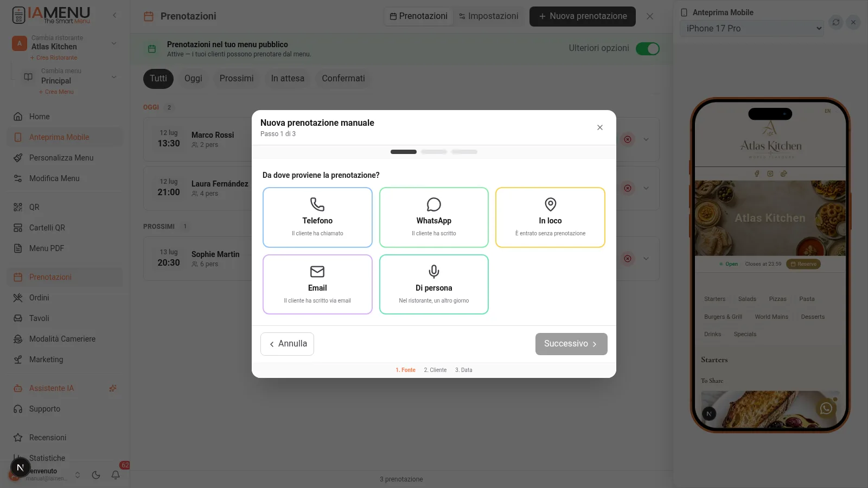Select the Desserts category in phone preview
Image resolution: width=868 pixels, height=488 pixels.
click(813, 317)
